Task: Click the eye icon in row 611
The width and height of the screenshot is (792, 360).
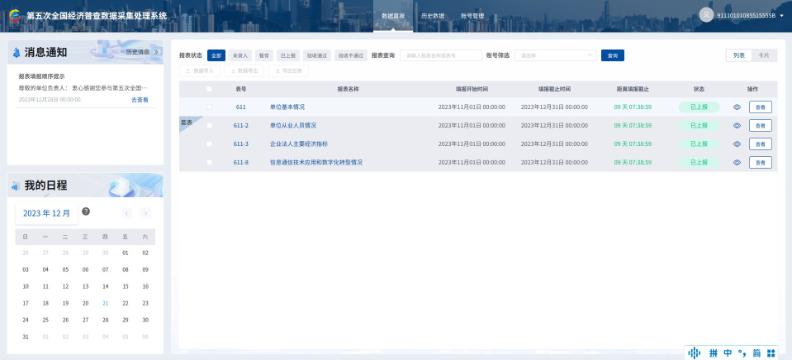Action: click(737, 107)
